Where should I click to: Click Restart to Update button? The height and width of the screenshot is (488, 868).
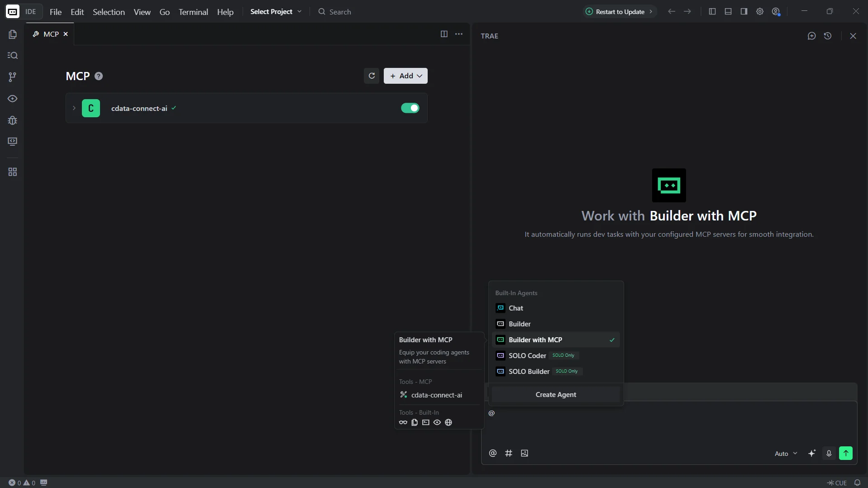click(x=620, y=12)
